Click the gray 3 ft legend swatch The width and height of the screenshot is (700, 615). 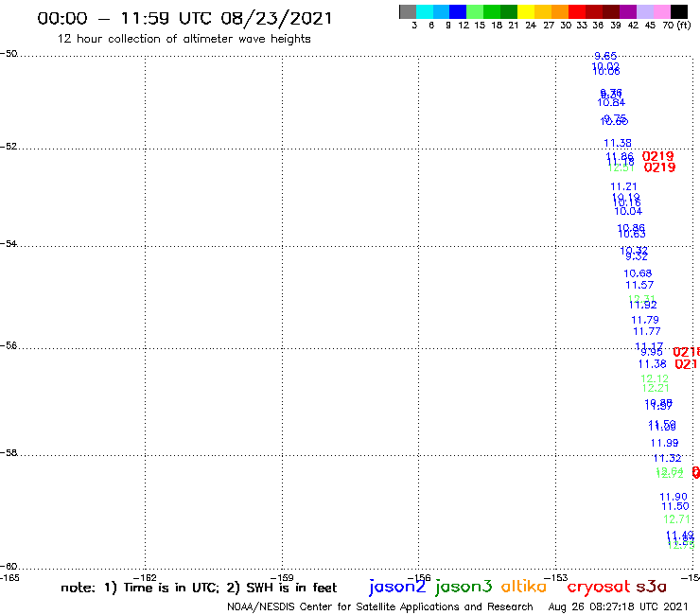pyautogui.click(x=408, y=11)
